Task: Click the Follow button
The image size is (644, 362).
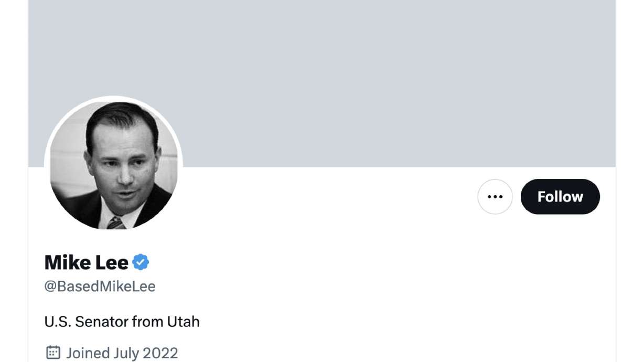Action: 560,197
